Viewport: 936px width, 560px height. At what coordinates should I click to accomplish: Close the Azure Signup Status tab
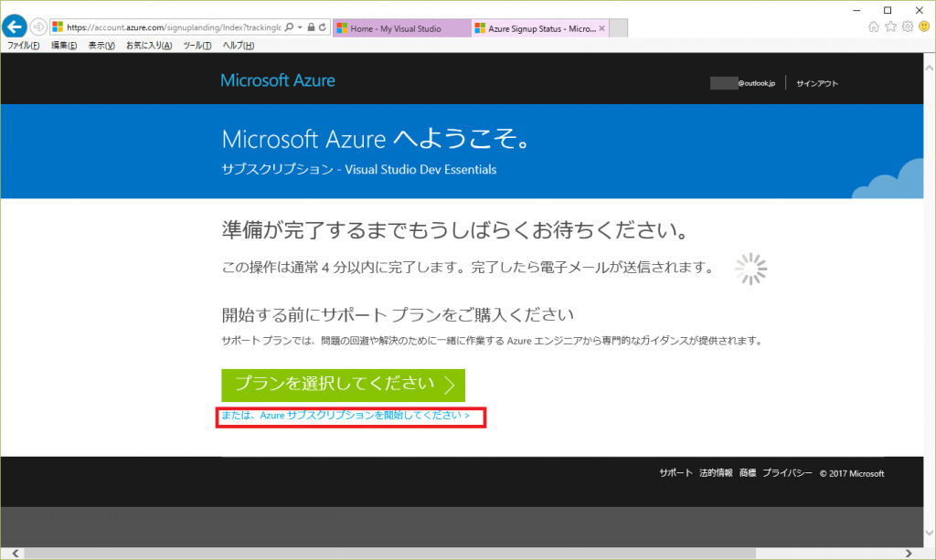pyautogui.click(x=601, y=28)
